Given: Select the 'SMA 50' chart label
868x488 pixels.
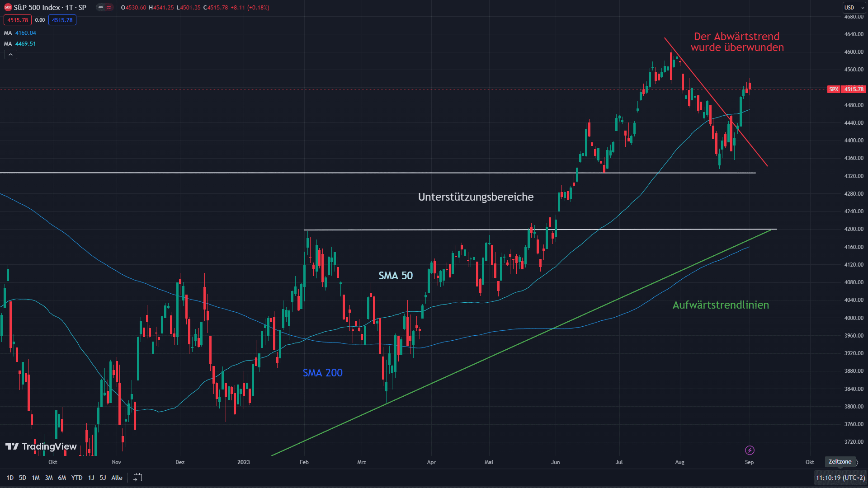Looking at the screenshot, I should tap(396, 276).
